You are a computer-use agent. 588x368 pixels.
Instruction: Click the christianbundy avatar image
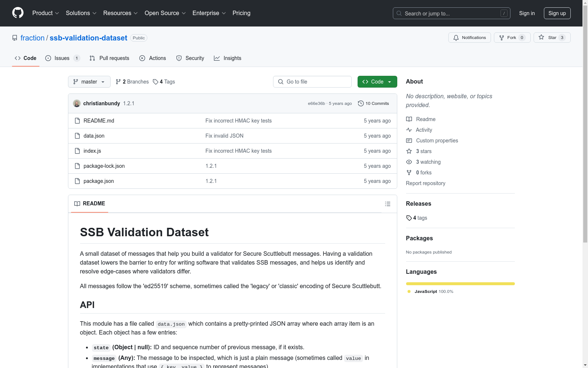(77, 103)
